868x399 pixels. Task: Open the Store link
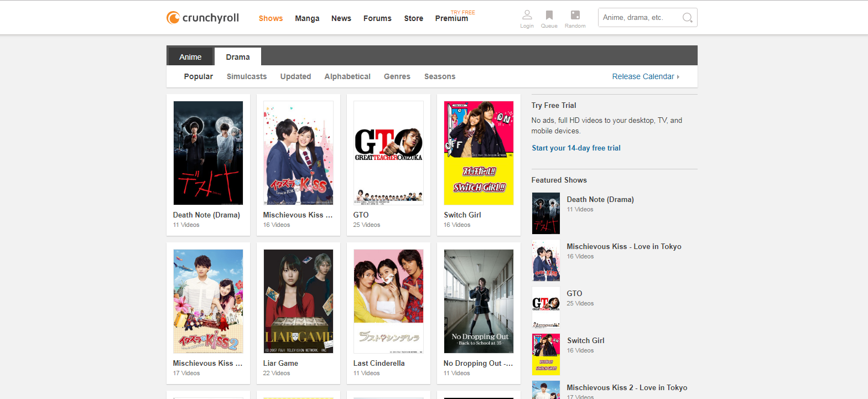tap(413, 18)
